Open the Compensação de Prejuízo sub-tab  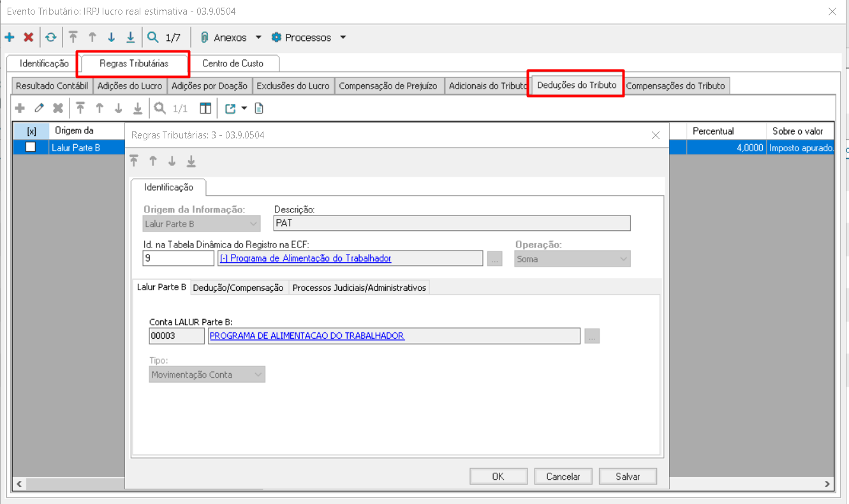tap(388, 85)
